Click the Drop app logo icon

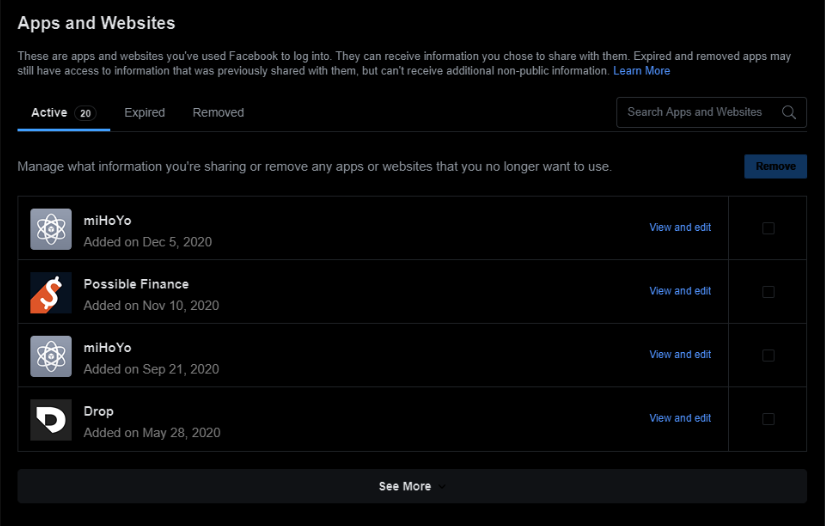(51, 420)
